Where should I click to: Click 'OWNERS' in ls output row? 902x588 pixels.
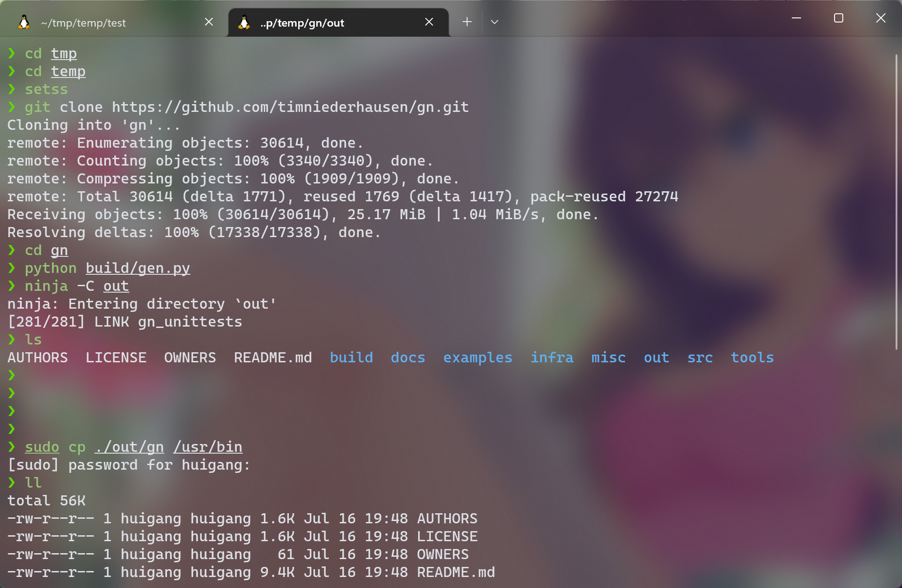tap(190, 358)
